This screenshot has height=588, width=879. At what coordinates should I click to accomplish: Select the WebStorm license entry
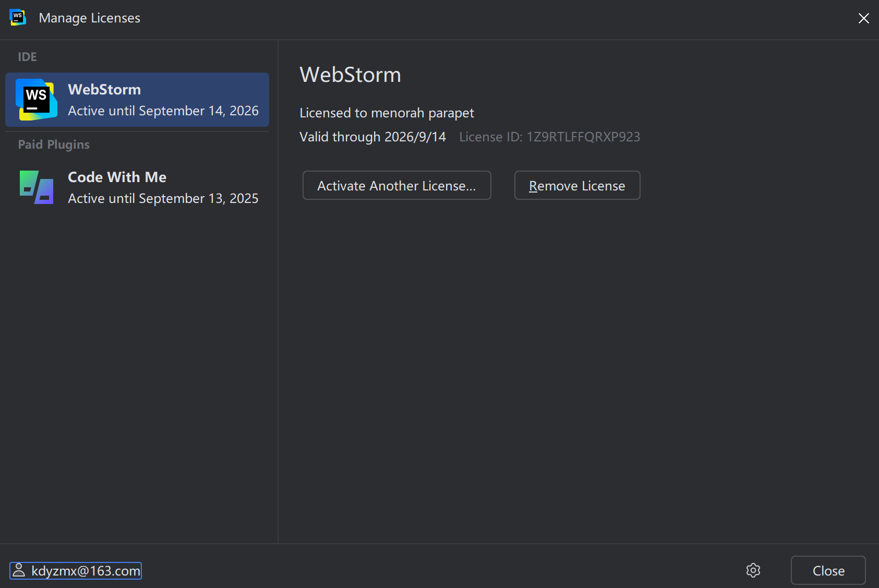[x=137, y=100]
